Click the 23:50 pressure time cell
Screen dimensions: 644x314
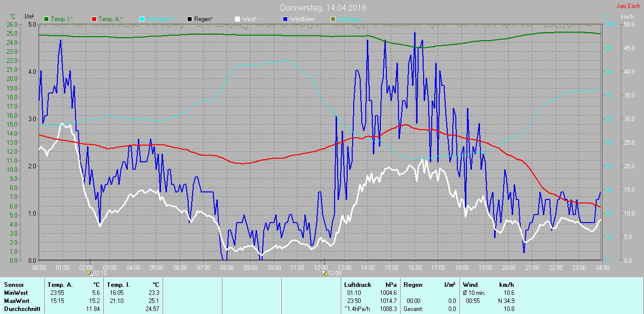[x=354, y=301]
